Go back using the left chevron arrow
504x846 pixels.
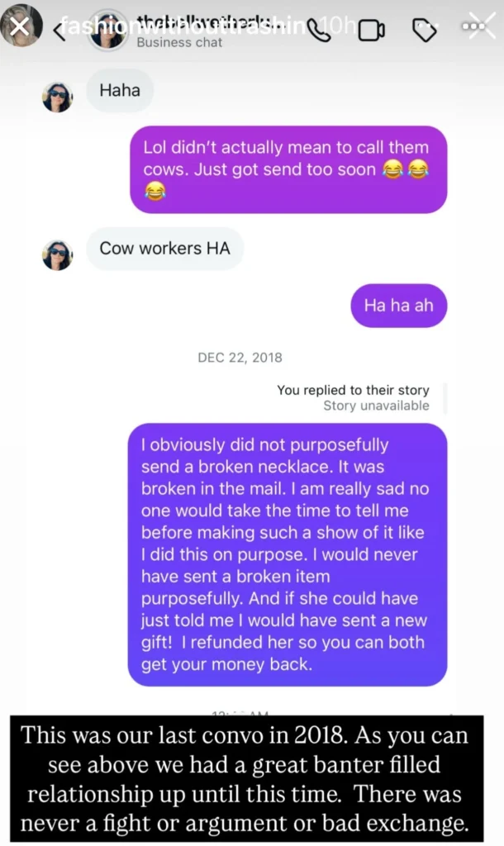[59, 31]
